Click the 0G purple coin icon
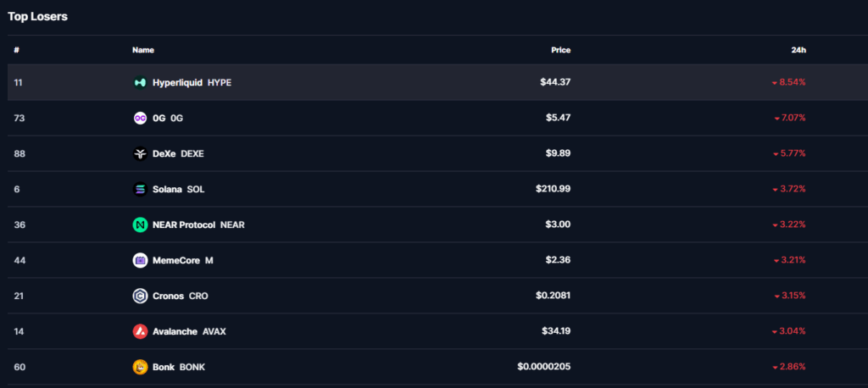868x388 pixels. click(140, 118)
